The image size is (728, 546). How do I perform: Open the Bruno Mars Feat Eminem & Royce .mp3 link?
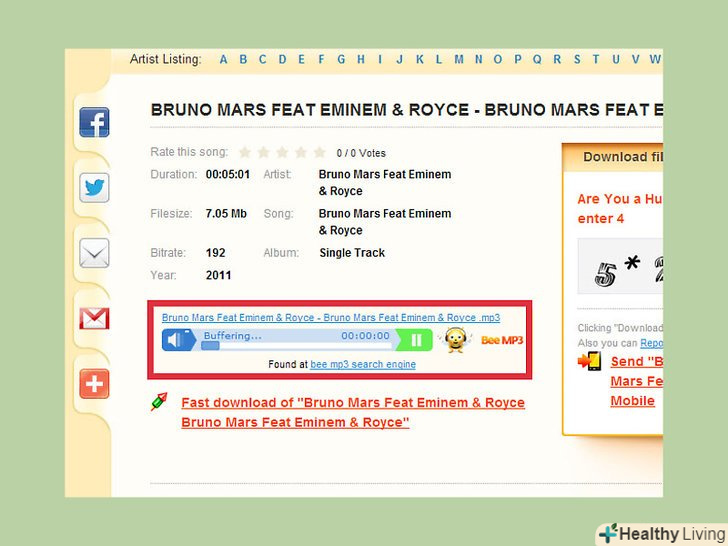[x=331, y=318]
